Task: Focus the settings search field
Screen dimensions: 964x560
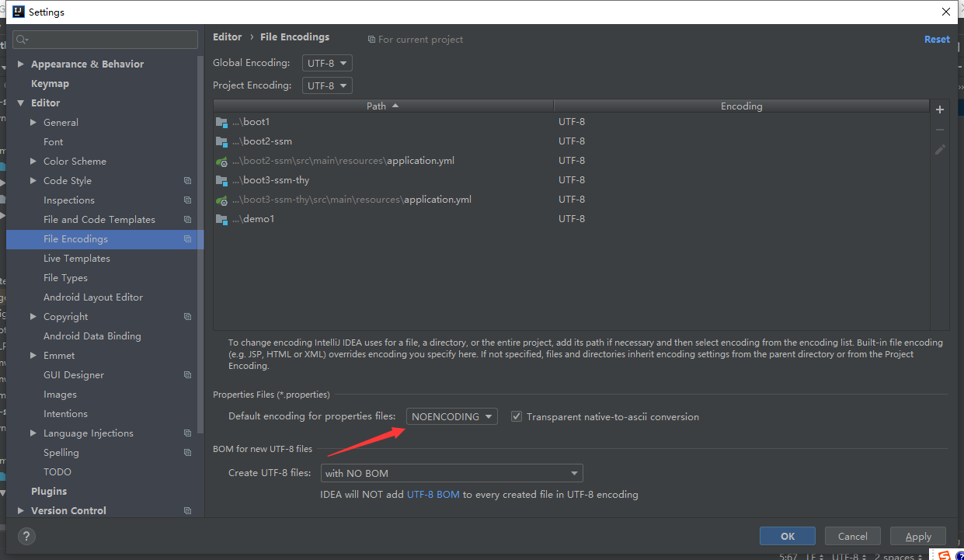Action: pyautogui.click(x=105, y=40)
